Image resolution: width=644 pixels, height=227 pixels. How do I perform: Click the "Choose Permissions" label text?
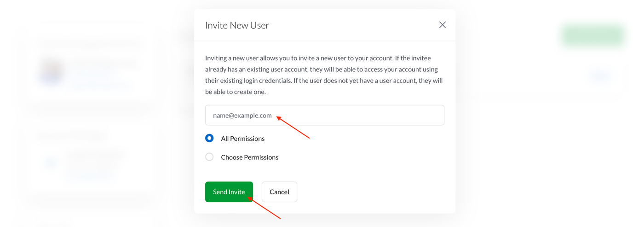[249, 157]
